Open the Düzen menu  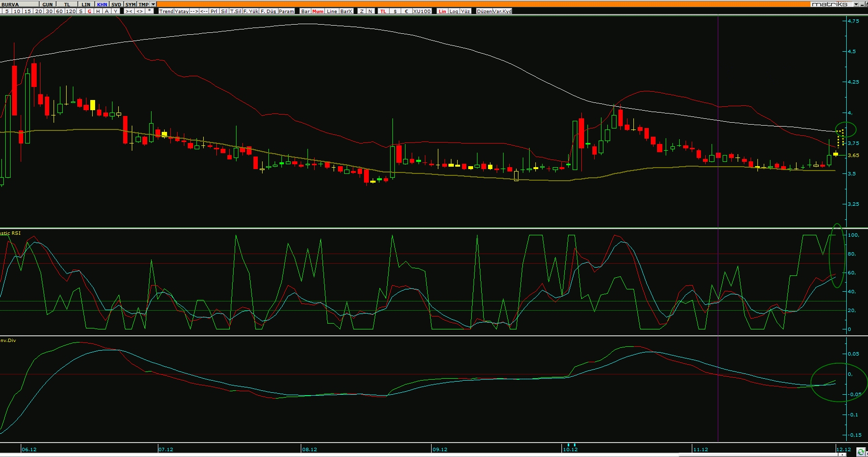pos(484,11)
